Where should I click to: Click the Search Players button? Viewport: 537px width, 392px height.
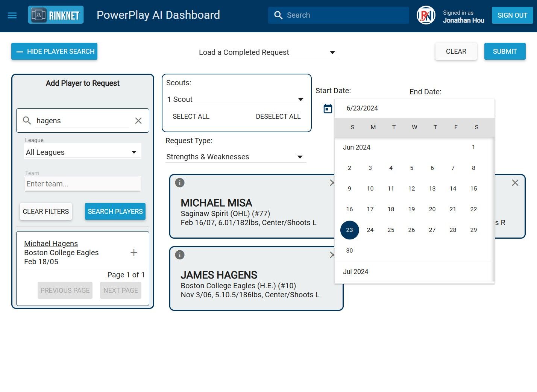(115, 212)
